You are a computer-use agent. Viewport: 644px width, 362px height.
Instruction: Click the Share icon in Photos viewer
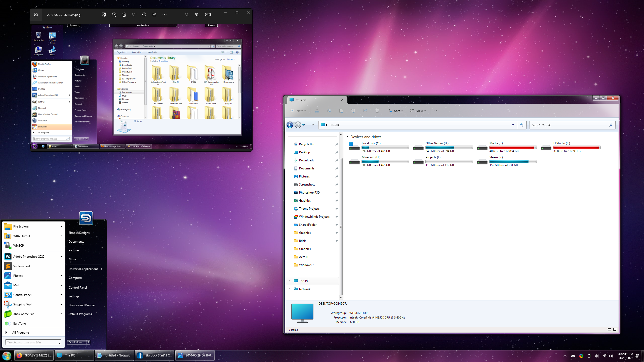(x=154, y=15)
